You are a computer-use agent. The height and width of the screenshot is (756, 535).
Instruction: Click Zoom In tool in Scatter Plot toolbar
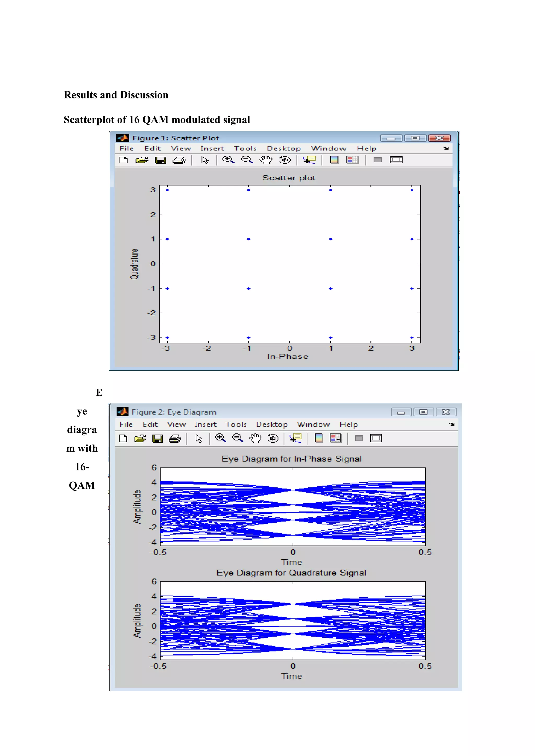pos(228,160)
